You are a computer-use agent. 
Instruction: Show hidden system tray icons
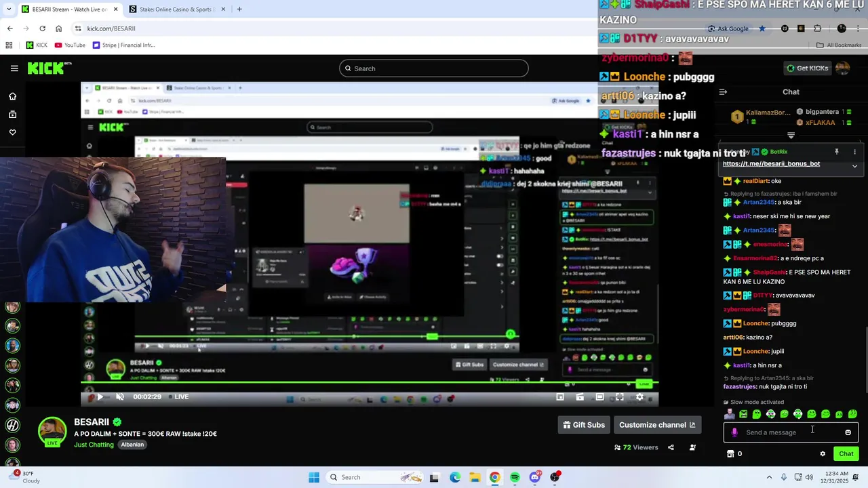[x=769, y=477]
